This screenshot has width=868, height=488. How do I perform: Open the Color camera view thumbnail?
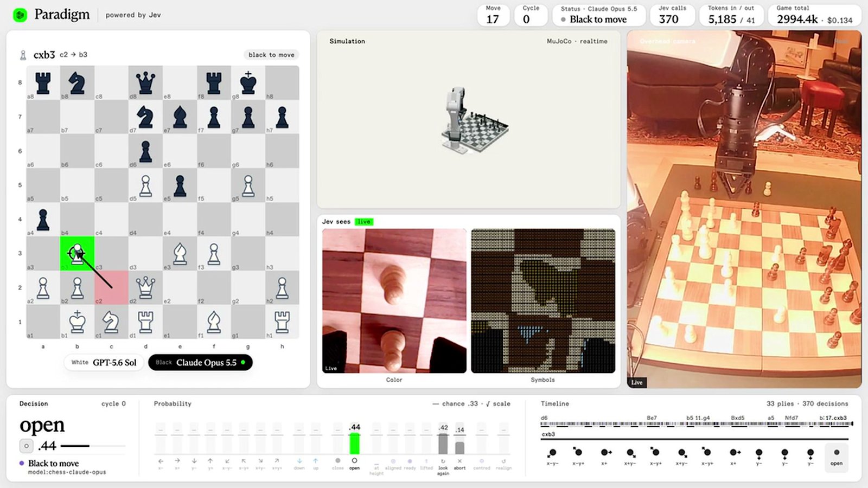(x=394, y=301)
